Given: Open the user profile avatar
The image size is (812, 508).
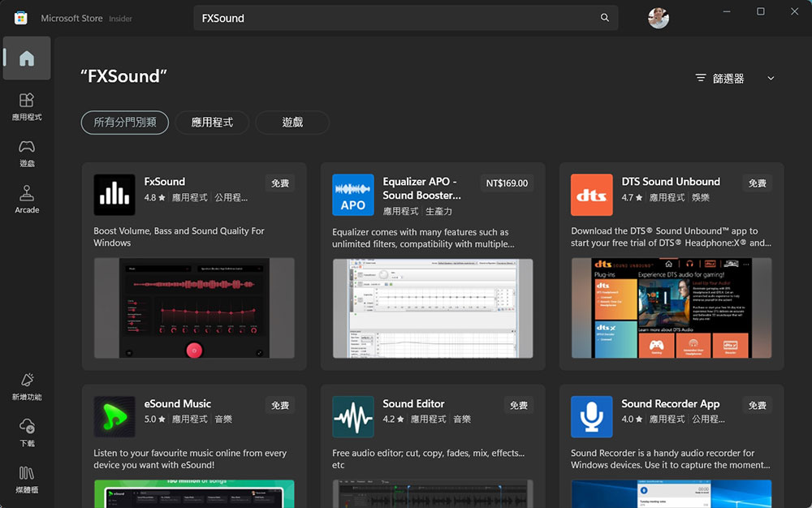Looking at the screenshot, I should click(659, 18).
